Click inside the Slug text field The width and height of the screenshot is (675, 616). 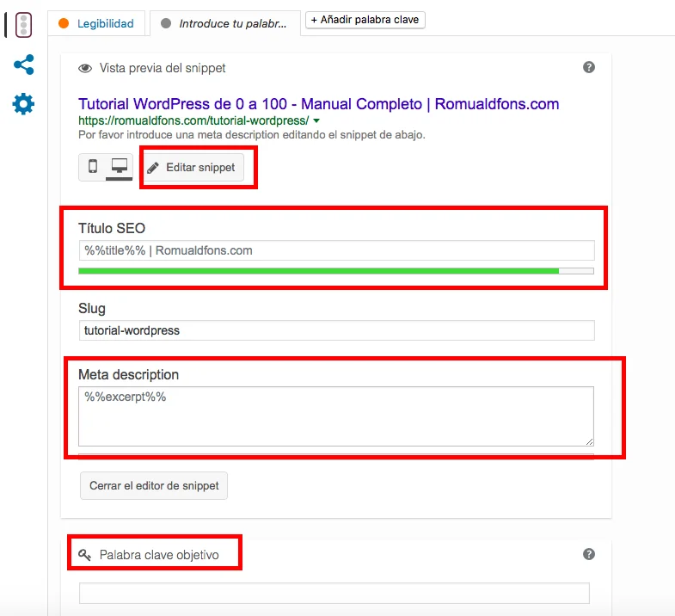click(x=335, y=330)
